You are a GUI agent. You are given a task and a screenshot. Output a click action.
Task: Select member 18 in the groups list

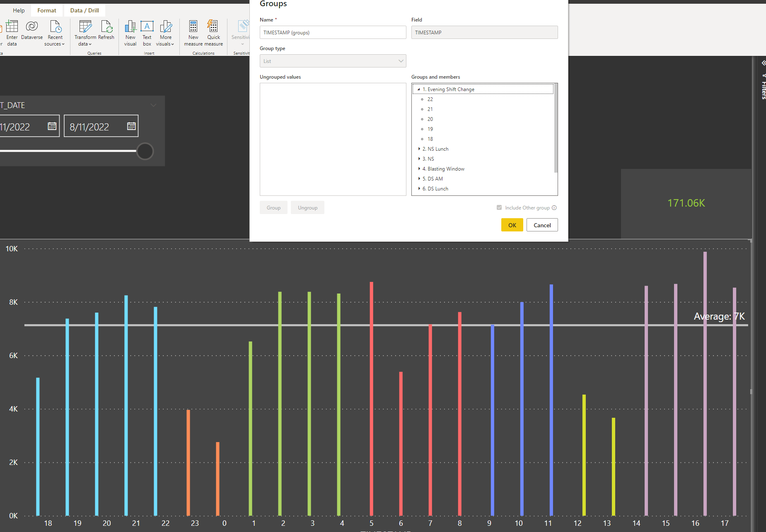(430, 139)
